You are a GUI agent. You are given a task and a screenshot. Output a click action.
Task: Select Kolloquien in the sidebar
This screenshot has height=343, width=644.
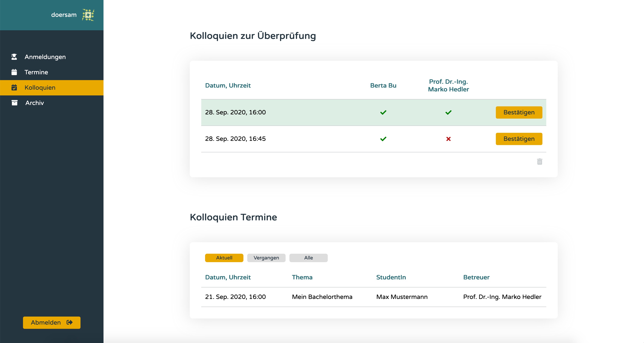click(x=52, y=88)
